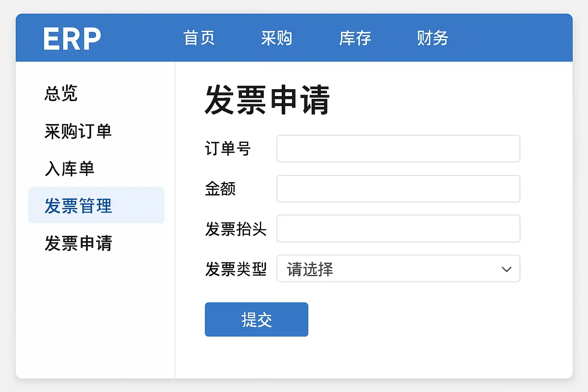Click the chevron arrow in 发票类型 field
Screen dimensions: 588x392
click(x=506, y=269)
